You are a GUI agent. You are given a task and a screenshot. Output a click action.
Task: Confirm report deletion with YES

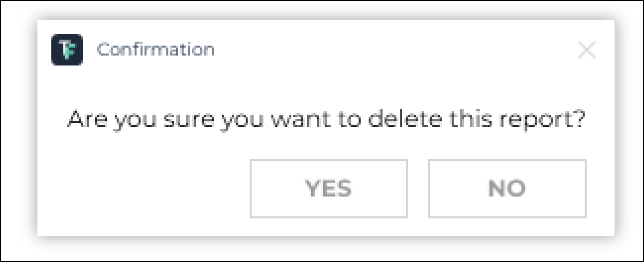pyautogui.click(x=329, y=188)
